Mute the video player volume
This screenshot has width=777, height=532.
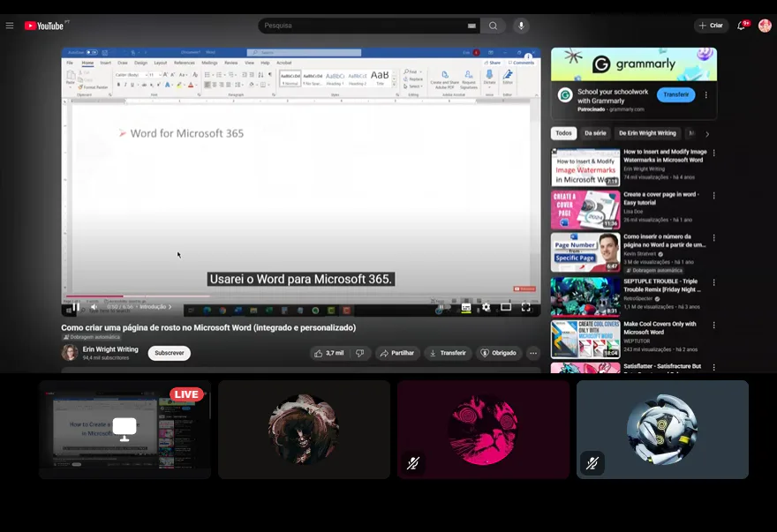click(94, 307)
